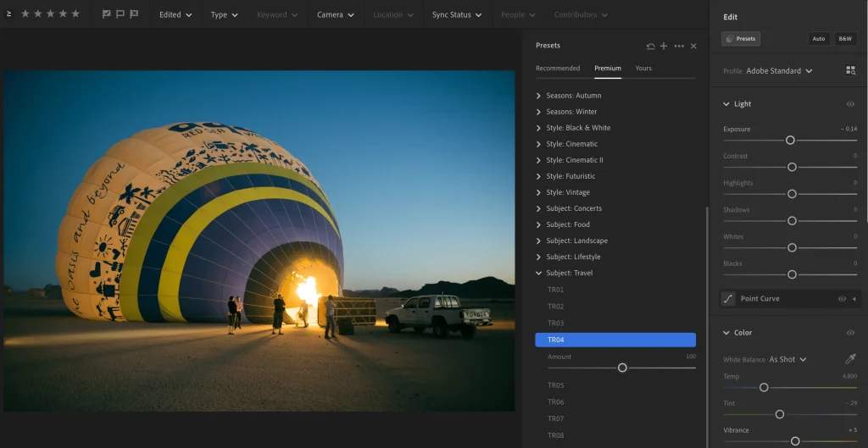This screenshot has height=448, width=868.
Task: Open the three-dot Presets options menu
Action: click(679, 47)
